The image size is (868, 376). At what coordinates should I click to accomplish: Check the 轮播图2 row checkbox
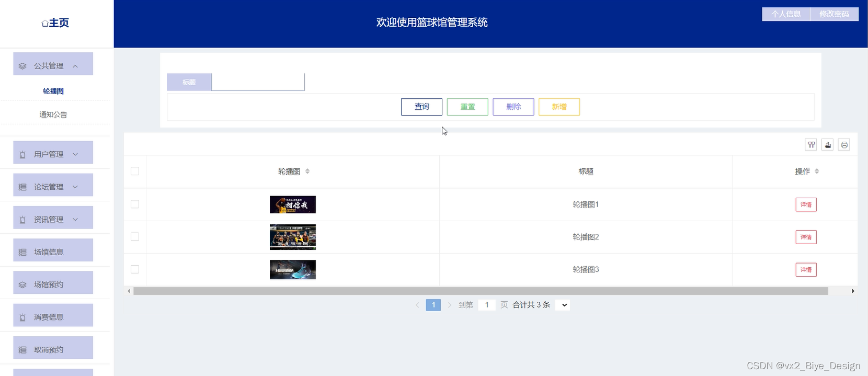135,236
